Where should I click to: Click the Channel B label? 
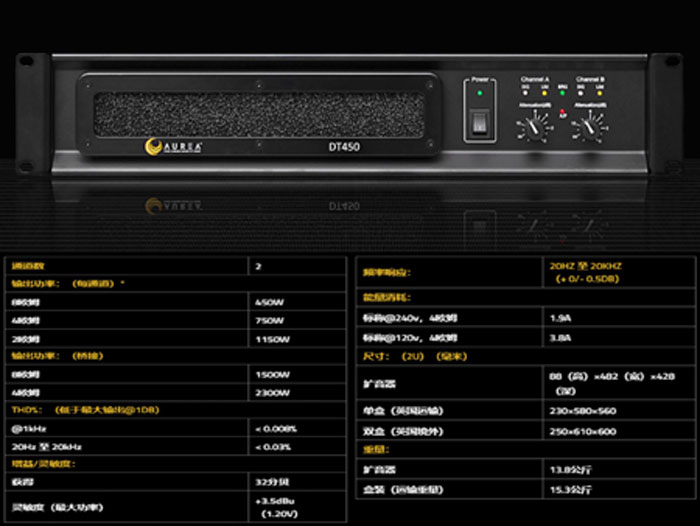[x=590, y=79]
